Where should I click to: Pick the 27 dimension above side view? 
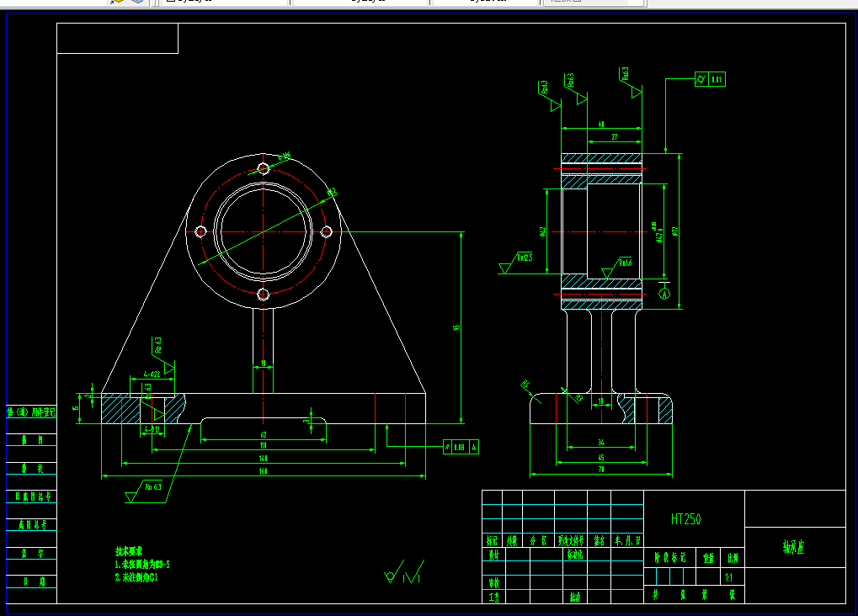tap(615, 137)
